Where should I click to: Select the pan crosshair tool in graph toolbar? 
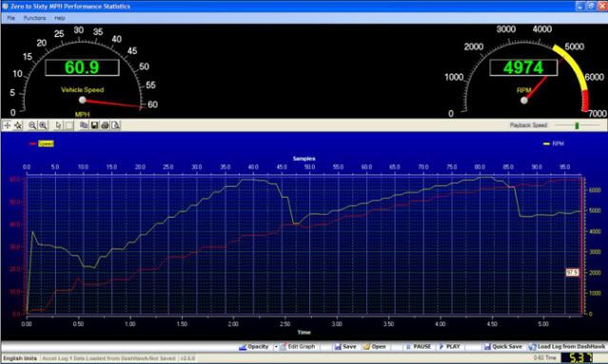[x=8, y=125]
